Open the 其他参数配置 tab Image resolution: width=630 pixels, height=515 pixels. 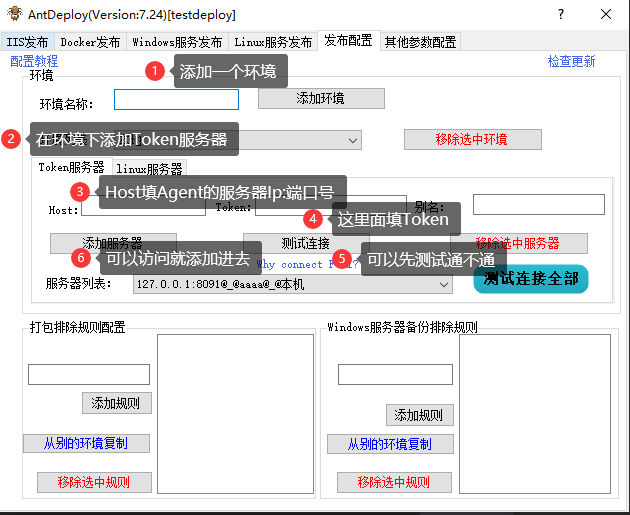(420, 42)
